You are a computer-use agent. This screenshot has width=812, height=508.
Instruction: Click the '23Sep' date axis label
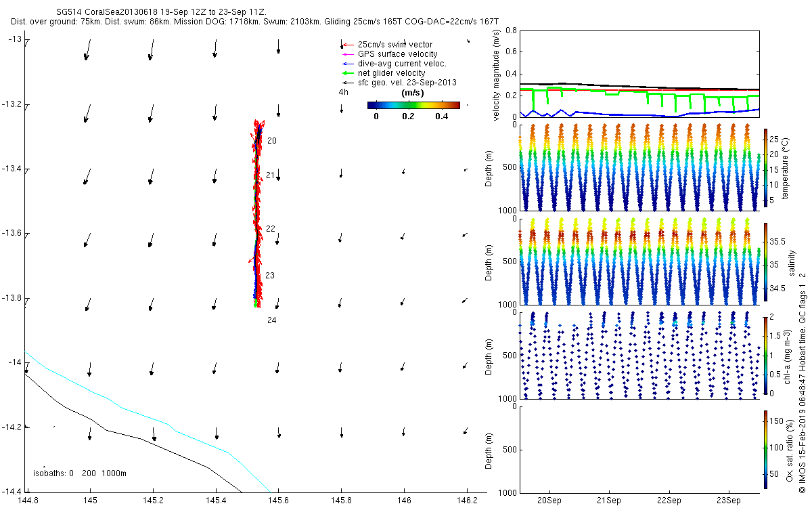tap(729, 501)
